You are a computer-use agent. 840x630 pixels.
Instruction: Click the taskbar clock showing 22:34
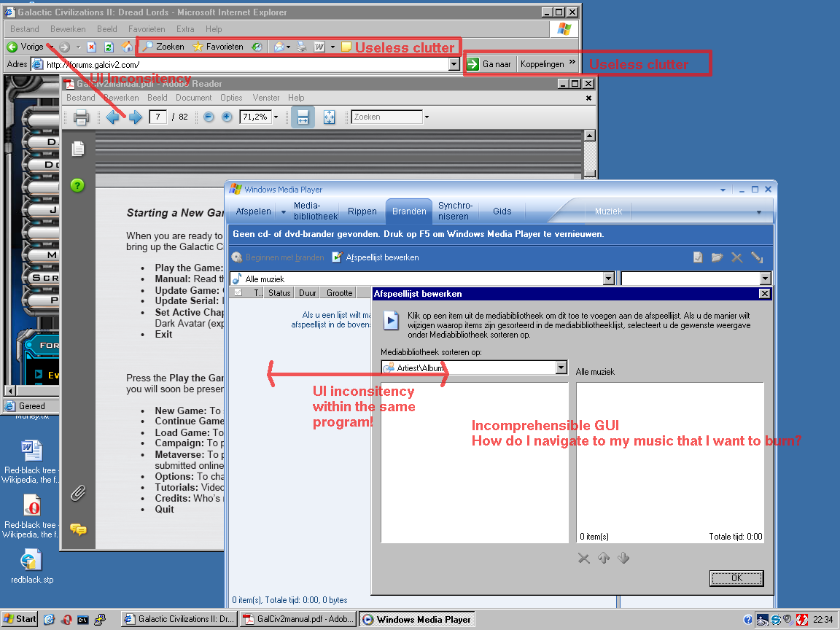point(822,620)
